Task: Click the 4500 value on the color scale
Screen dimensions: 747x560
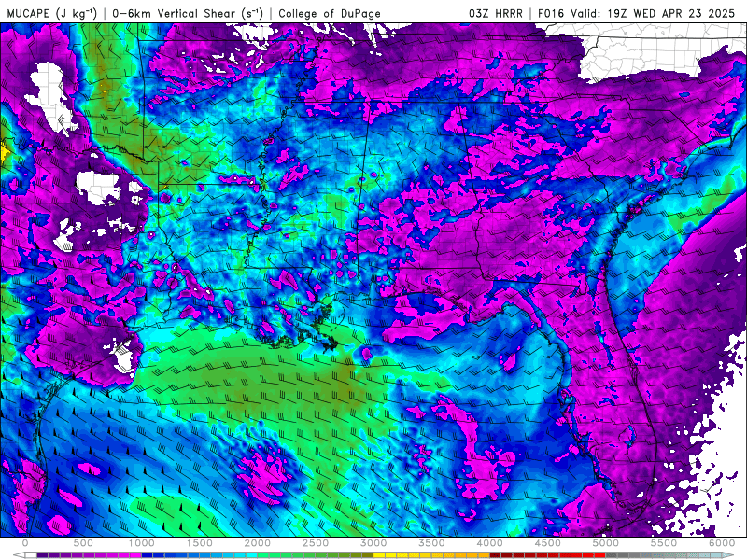Action: pyautogui.click(x=548, y=543)
